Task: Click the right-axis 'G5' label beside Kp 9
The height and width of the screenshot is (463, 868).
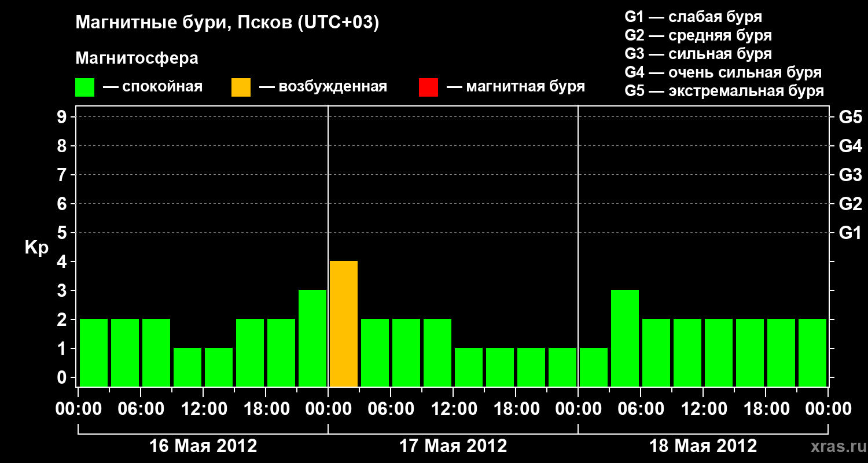Action: coord(851,117)
